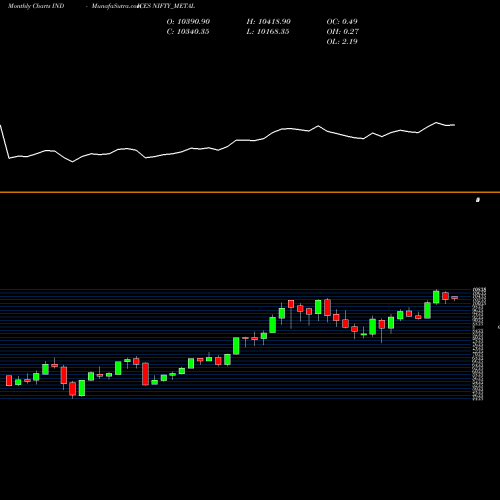Click the "Monthly Charts IND" title text
Image resolution: width=500 pixels, height=500 pixels.
click(x=36, y=6)
